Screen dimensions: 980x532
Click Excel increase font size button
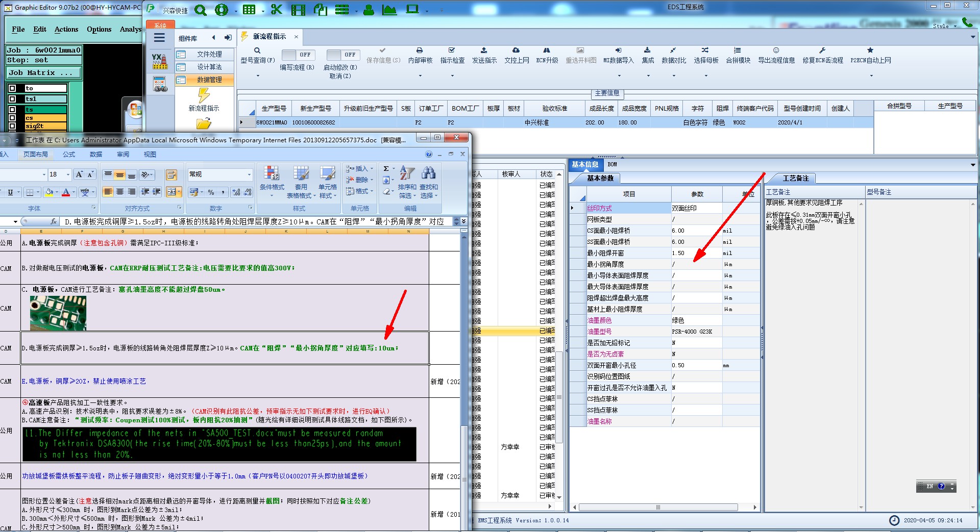tap(79, 174)
